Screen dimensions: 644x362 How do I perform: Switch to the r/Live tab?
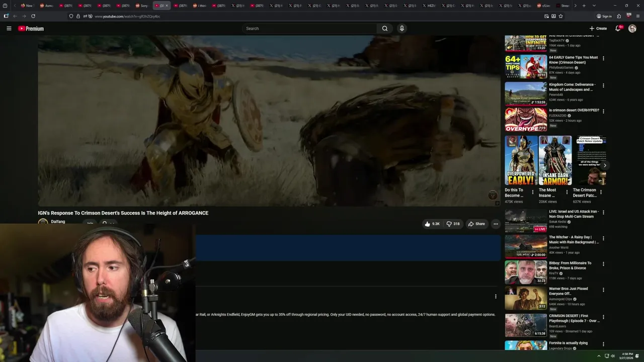coord(544,6)
